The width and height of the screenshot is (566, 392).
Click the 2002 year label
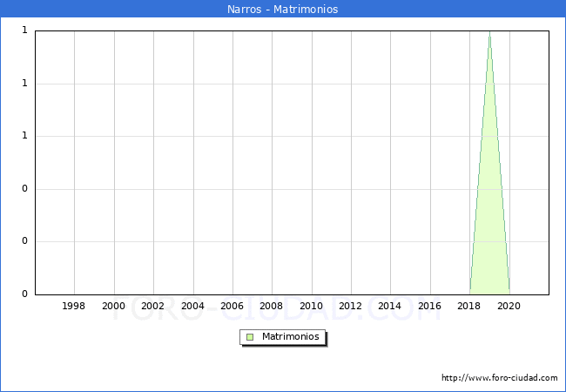coord(153,306)
